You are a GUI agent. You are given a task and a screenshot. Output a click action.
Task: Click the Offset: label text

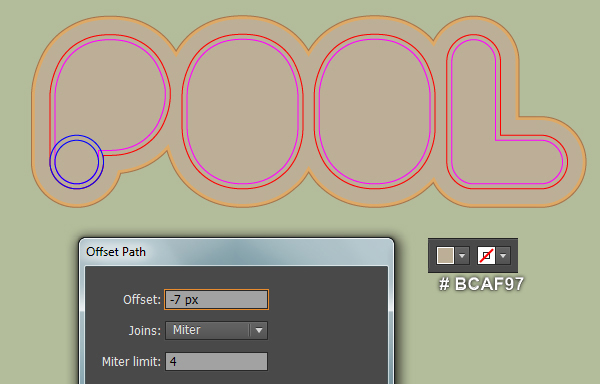(142, 299)
